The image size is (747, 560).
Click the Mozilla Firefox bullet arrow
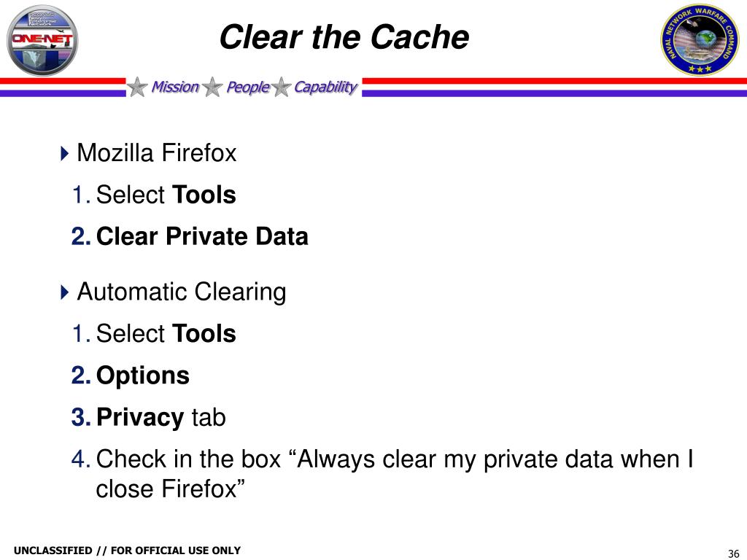coord(65,153)
